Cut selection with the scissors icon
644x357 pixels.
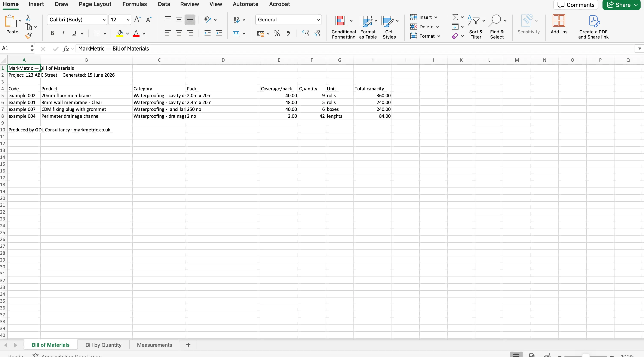coord(28,17)
